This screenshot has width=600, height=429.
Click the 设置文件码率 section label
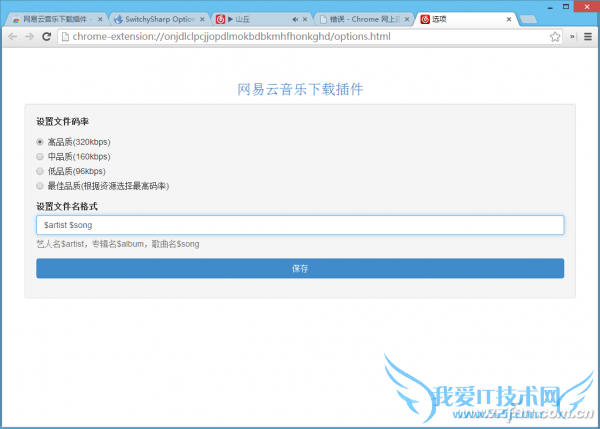63,122
